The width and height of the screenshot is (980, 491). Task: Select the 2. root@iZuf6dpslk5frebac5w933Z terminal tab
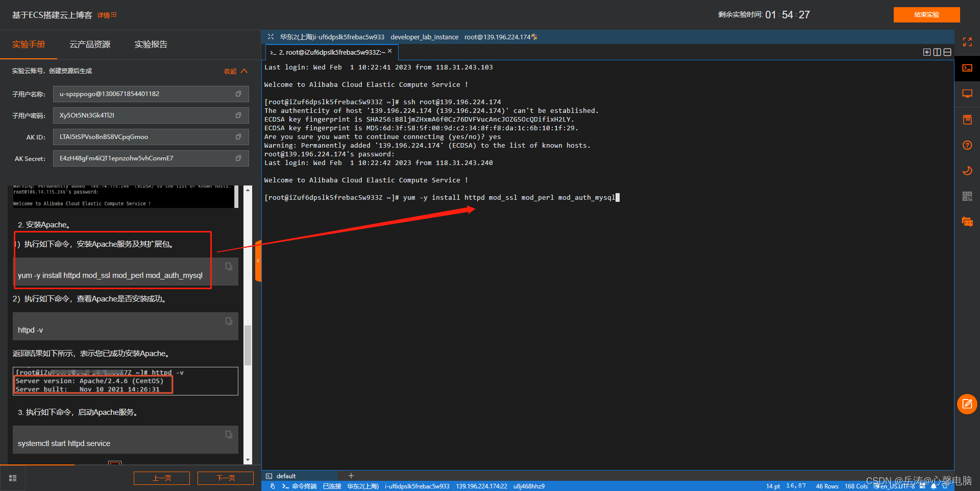point(331,52)
